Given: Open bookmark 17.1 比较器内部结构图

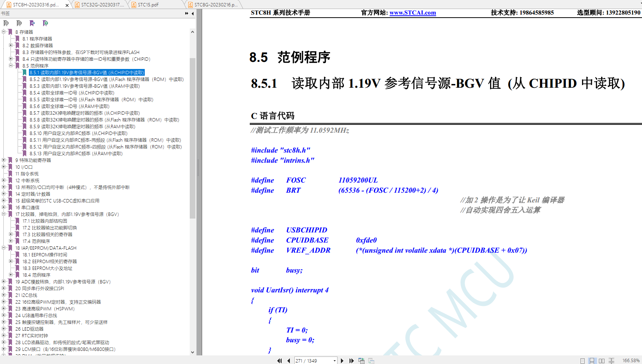Looking at the screenshot, I should click(x=45, y=221).
